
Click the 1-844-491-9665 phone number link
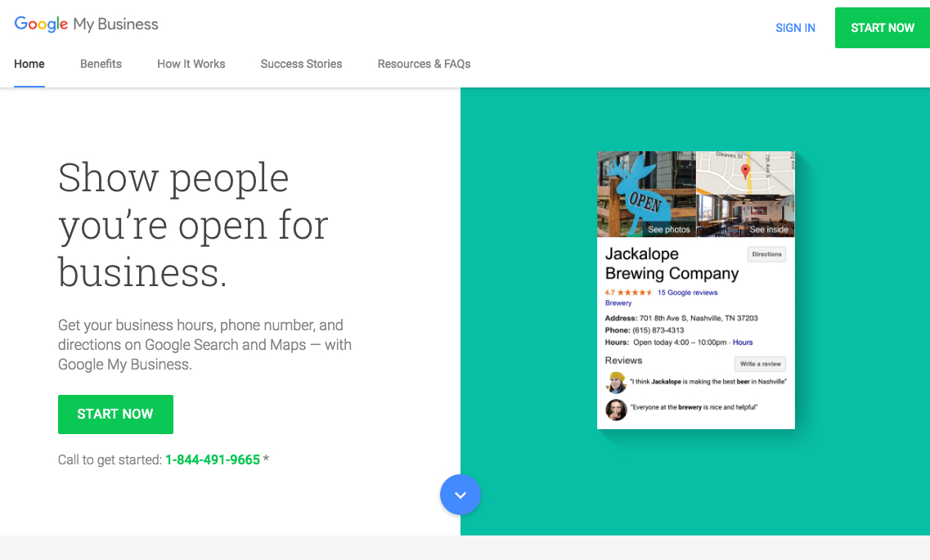[213, 459]
